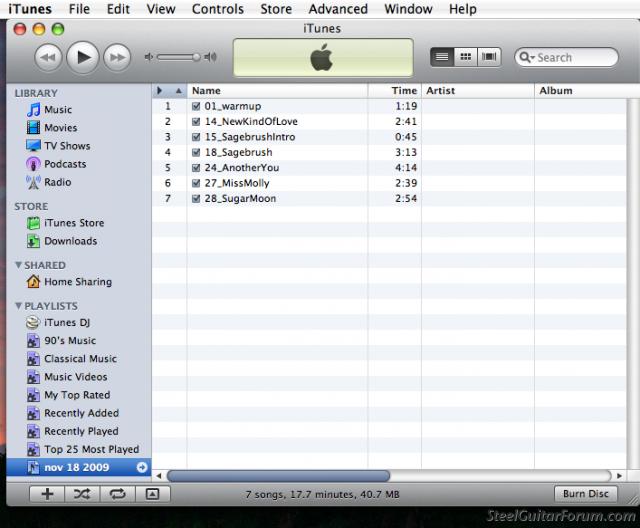Show the artwork viewer panel

point(152,494)
